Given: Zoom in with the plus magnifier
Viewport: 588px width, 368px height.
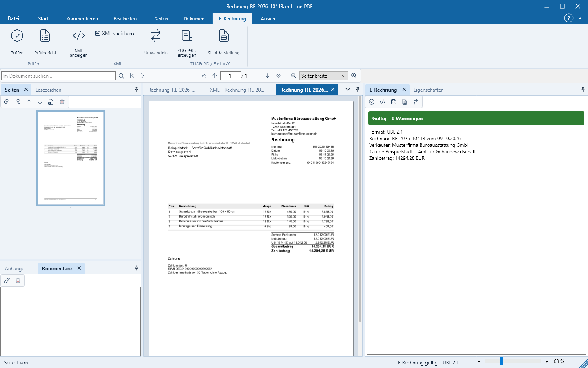Looking at the screenshot, I should click(354, 76).
